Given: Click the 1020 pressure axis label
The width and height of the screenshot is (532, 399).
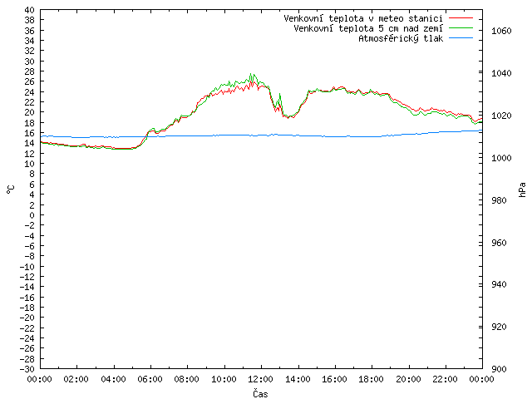Looking at the screenshot, I should coord(501,116).
